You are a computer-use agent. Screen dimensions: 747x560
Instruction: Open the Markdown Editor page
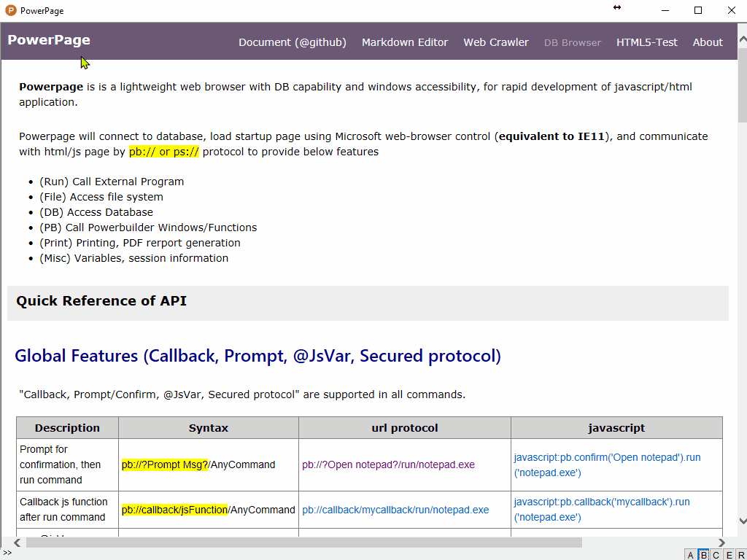click(405, 42)
